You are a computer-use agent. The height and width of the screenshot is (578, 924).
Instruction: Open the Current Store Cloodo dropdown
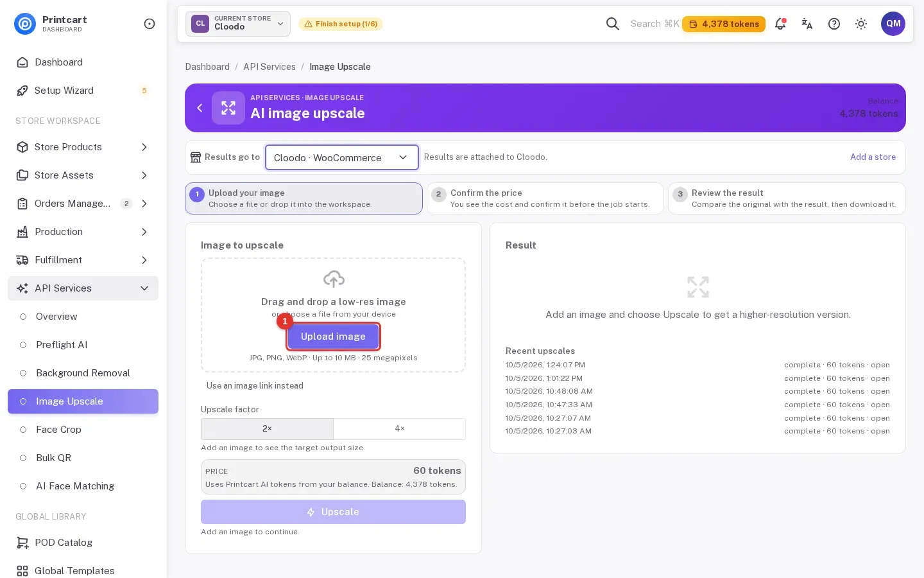pyautogui.click(x=238, y=24)
